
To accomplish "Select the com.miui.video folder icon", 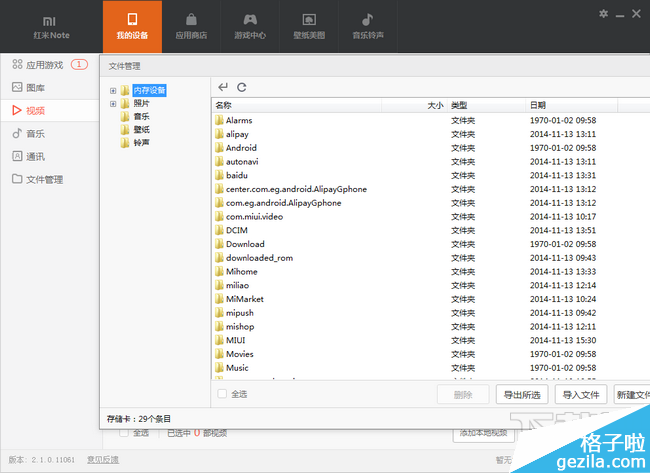I will pos(219,216).
